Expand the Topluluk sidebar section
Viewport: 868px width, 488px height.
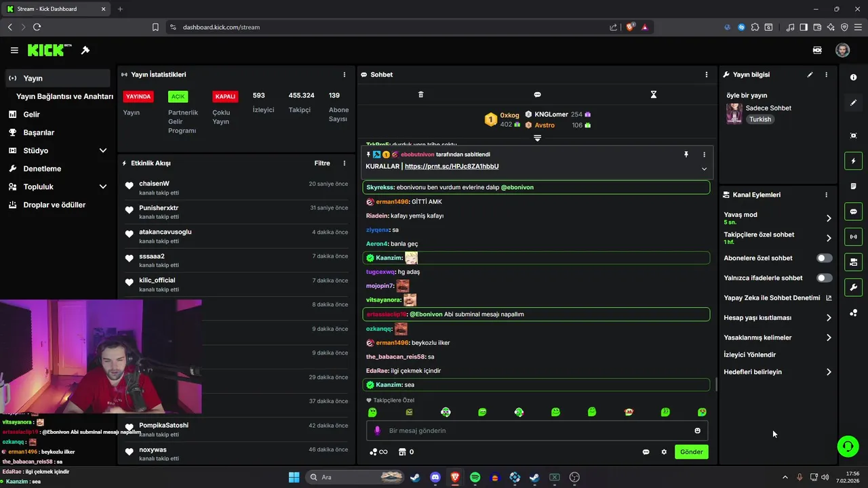point(103,186)
